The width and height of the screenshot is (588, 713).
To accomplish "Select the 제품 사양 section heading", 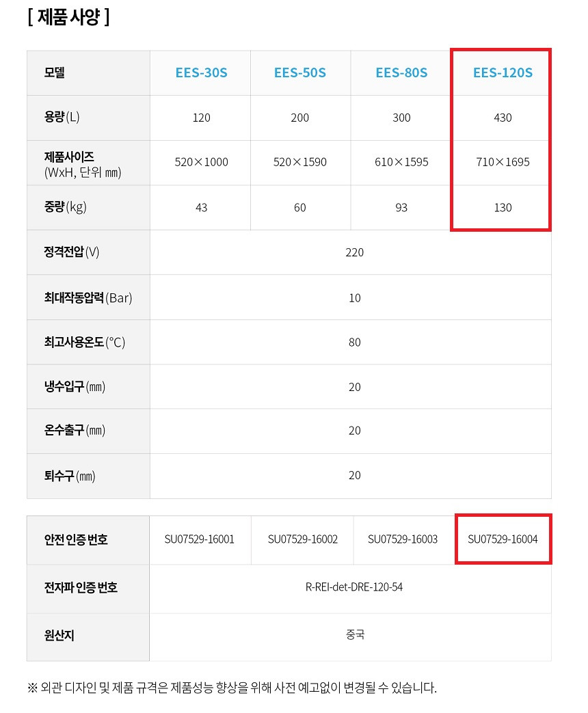I will coord(68,17).
